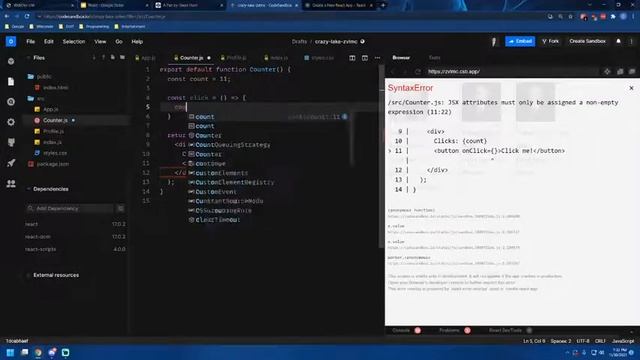The height and width of the screenshot is (360, 640).
Task: Click the preview refresh icon
Action: coord(418,71)
